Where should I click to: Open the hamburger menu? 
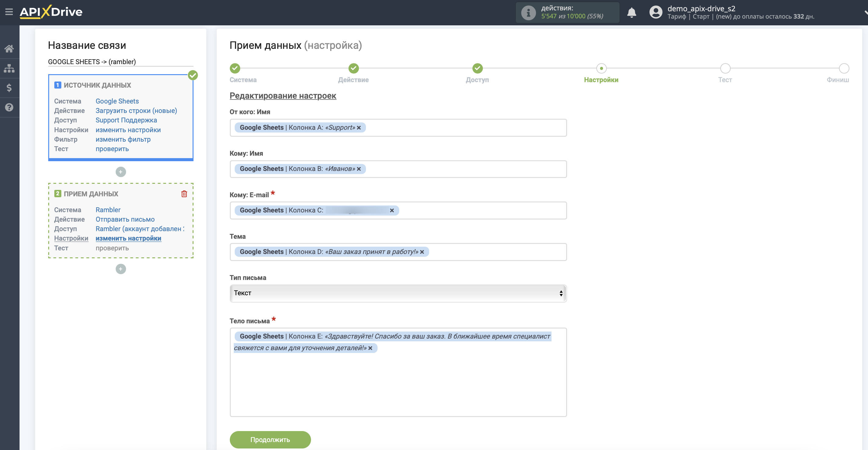[9, 12]
